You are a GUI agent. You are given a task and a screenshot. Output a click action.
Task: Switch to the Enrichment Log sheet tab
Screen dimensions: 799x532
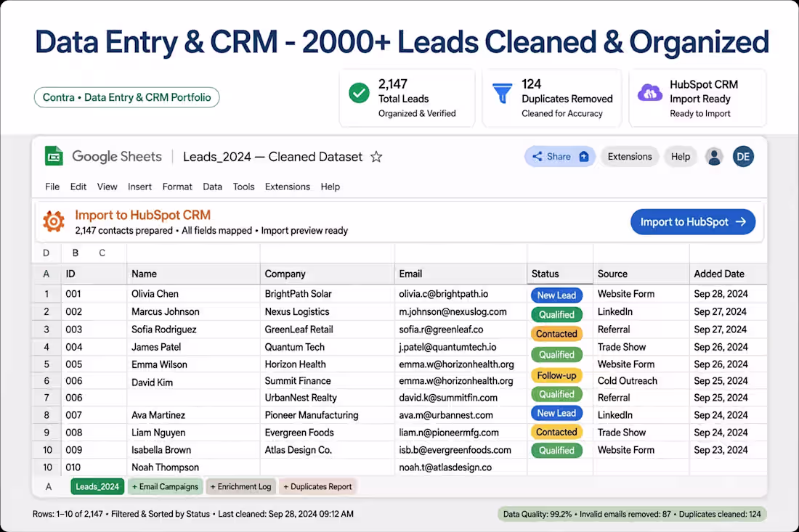(240, 487)
